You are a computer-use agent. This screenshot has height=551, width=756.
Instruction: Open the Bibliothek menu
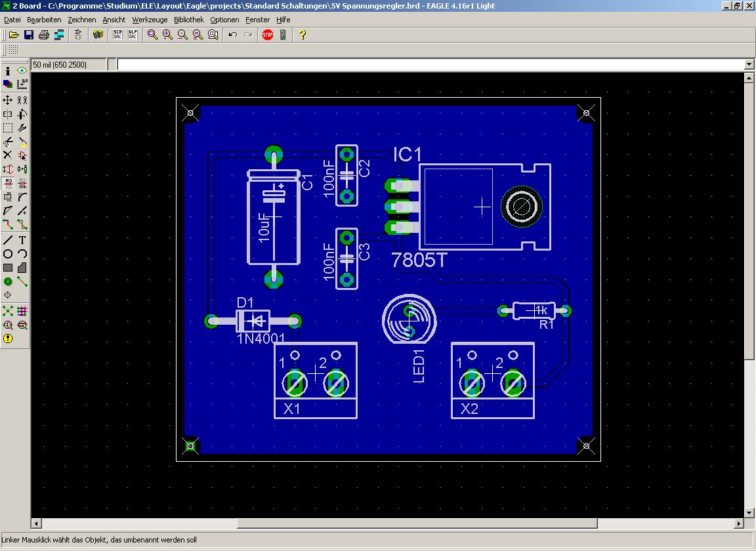tap(188, 20)
